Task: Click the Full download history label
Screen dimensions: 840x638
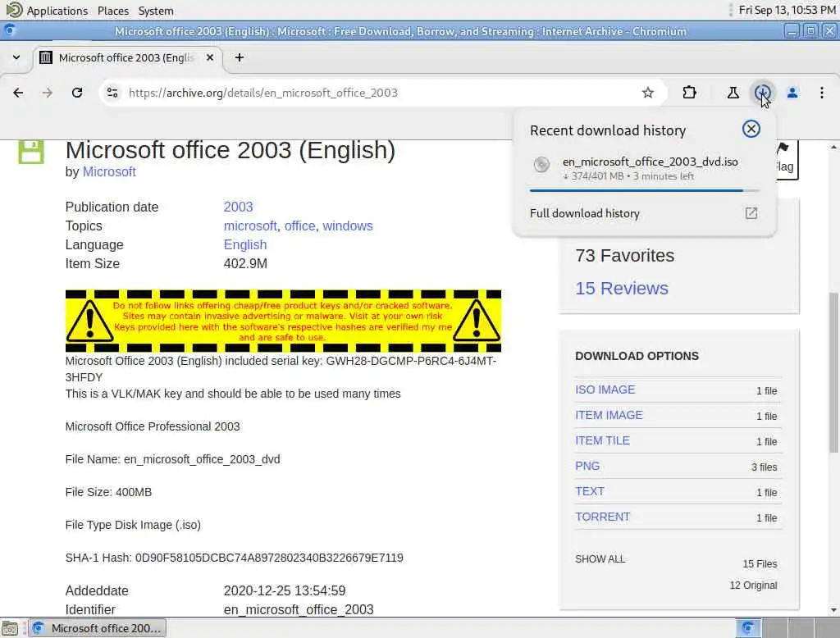Action: [584, 213]
